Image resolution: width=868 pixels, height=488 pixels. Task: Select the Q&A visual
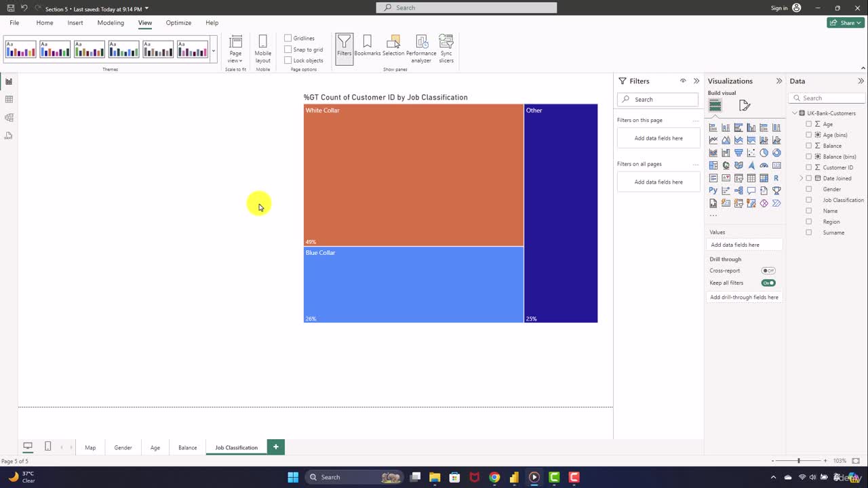pos(751,190)
